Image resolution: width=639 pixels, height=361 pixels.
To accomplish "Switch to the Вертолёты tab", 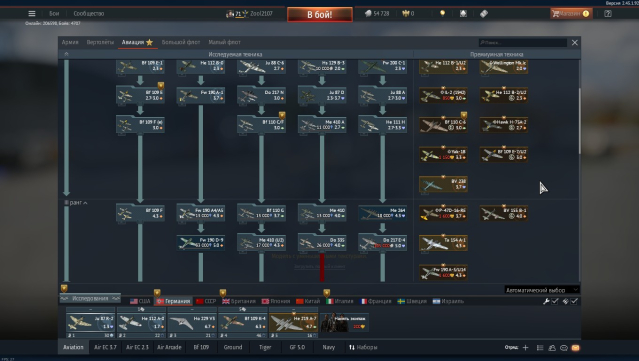I will 100,42.
